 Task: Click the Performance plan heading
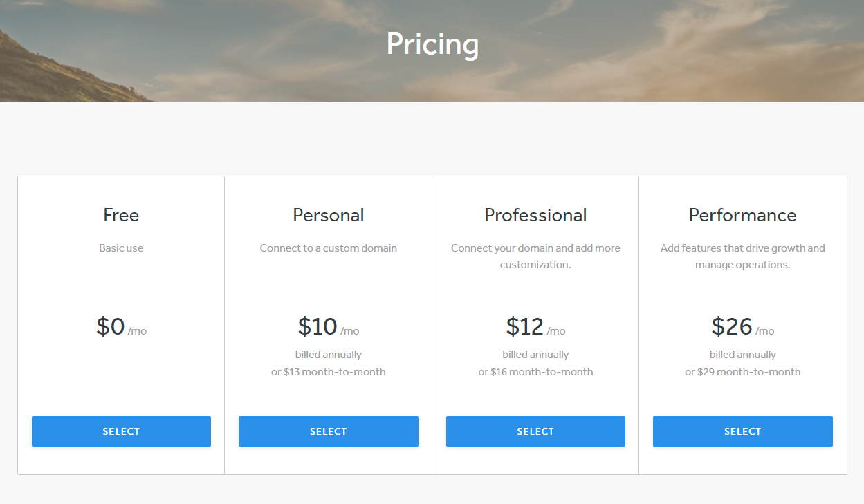coord(743,215)
